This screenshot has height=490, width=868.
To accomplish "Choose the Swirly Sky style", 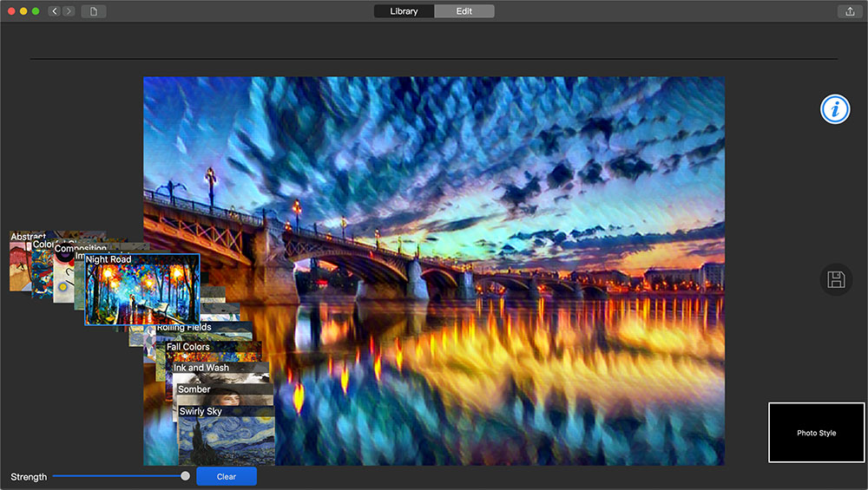I will click(226, 435).
